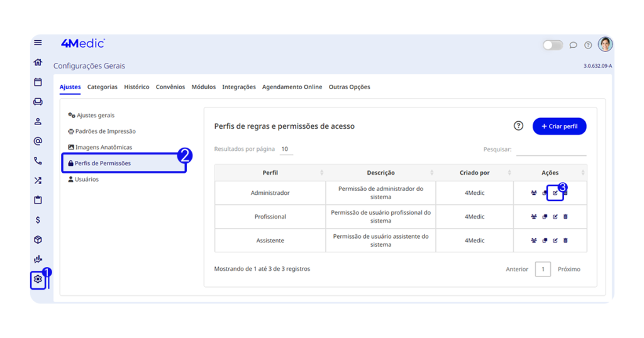Screen dimensions: 644x338
Task: Click the help icon beside Criar perfil
Action: [x=518, y=126]
